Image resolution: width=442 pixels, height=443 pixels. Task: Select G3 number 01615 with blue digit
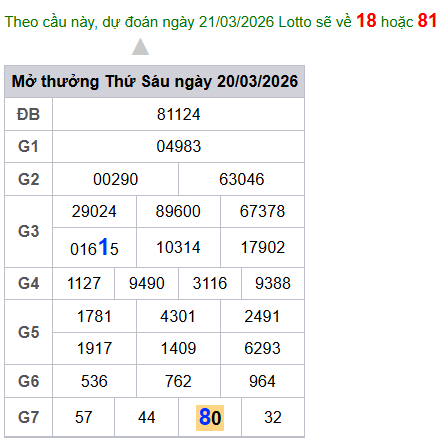pyautogui.click(x=94, y=247)
